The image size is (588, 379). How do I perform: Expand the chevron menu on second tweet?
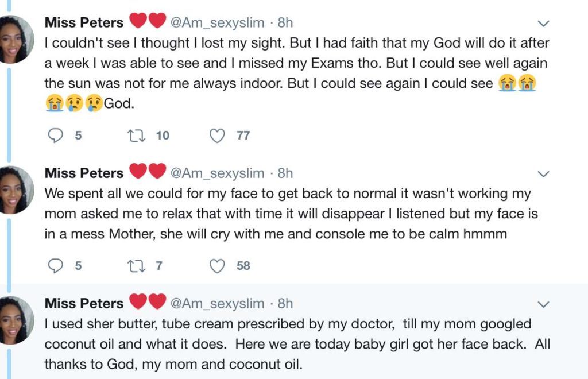click(x=543, y=173)
